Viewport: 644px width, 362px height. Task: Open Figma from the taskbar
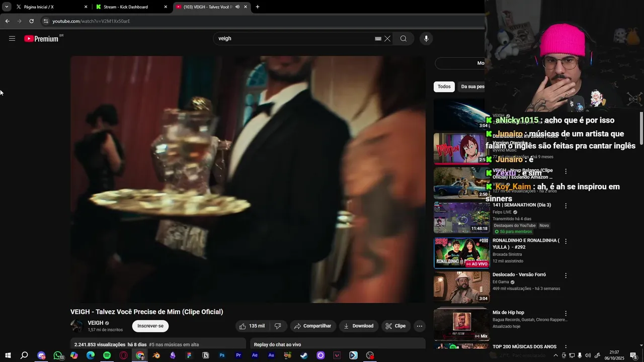tap(189, 355)
